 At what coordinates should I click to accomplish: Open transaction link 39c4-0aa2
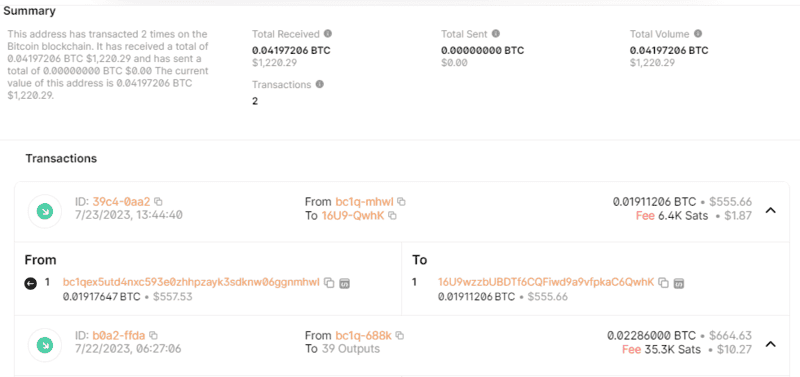coord(121,202)
